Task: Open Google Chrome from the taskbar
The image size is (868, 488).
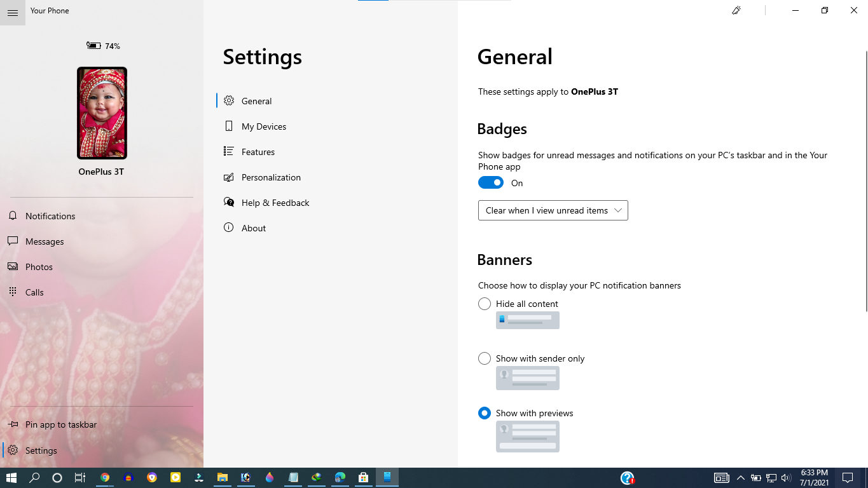Action: 105,478
